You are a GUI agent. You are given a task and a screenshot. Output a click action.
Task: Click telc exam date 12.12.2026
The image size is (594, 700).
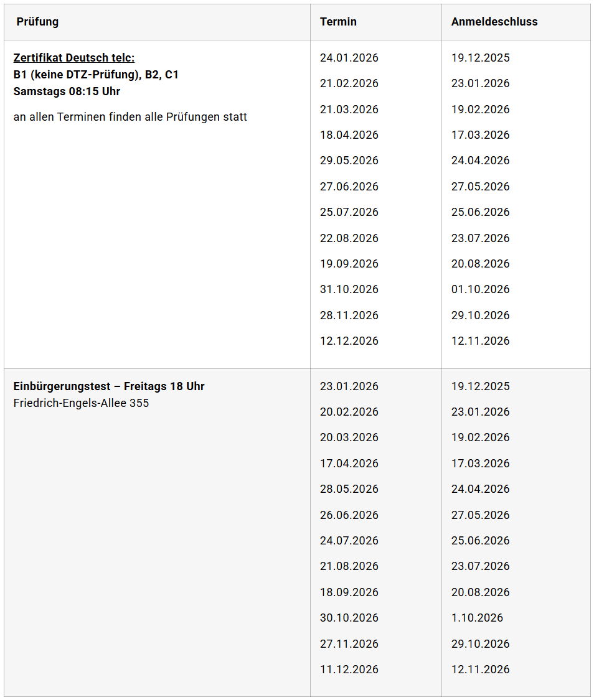click(349, 341)
